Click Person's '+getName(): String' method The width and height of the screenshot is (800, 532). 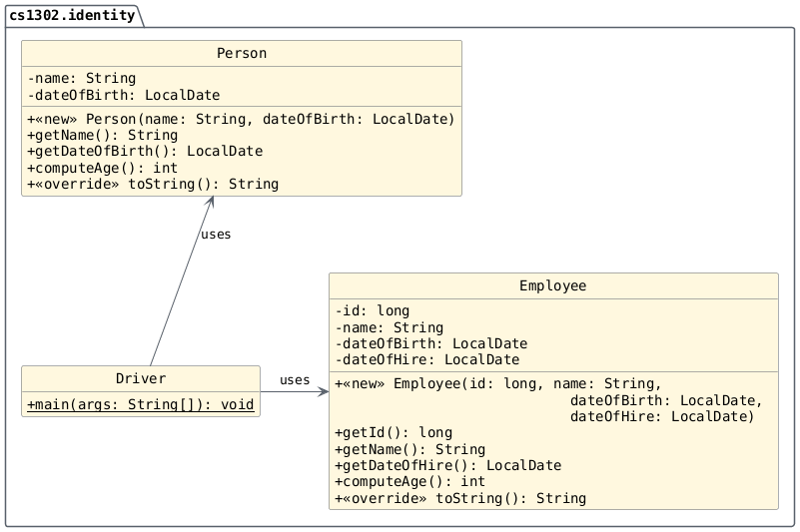pos(103,135)
